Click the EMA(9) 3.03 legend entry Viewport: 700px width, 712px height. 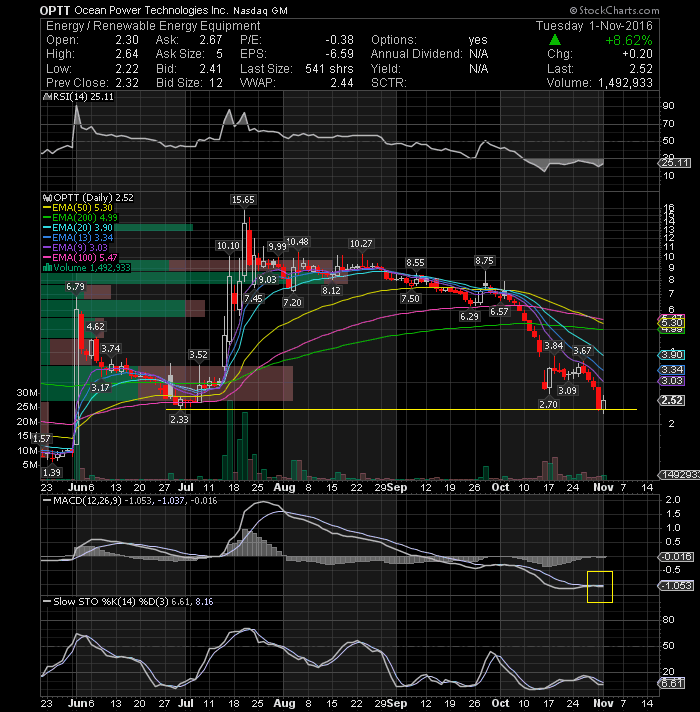pyautogui.click(x=75, y=248)
